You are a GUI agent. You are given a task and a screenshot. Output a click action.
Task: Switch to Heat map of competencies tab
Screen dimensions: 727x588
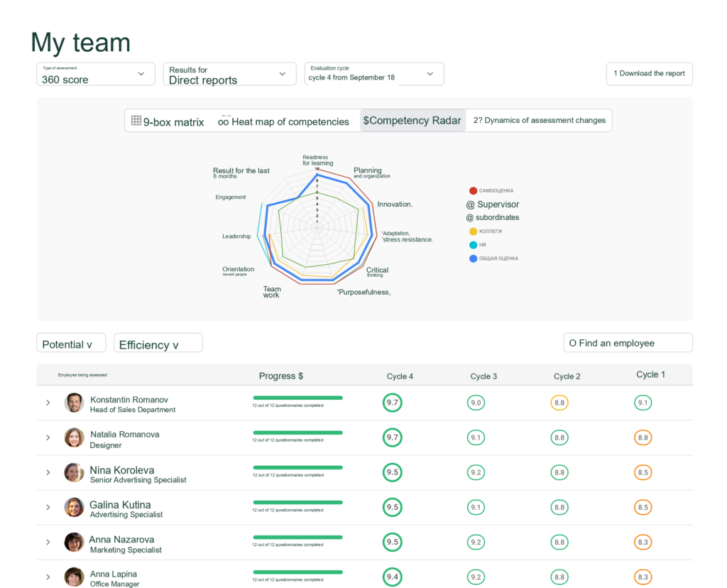click(283, 121)
